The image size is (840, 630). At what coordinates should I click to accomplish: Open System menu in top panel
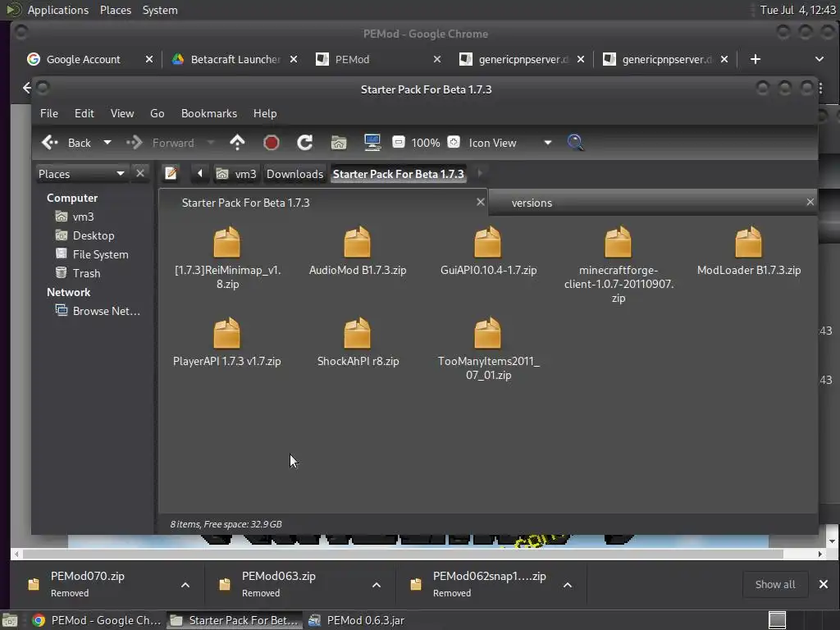pyautogui.click(x=160, y=10)
